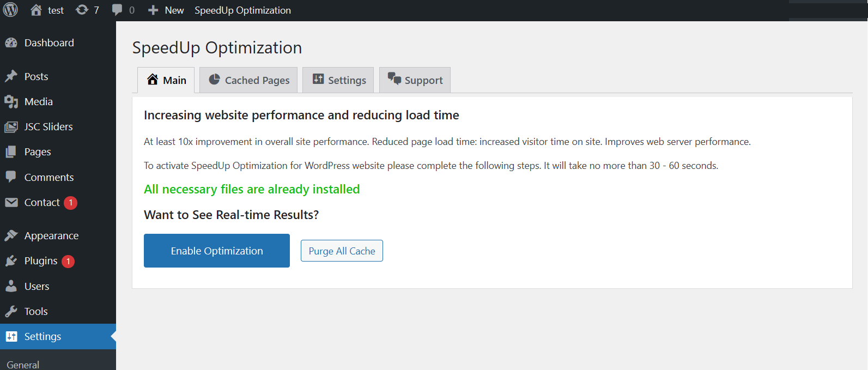Open the Tools label in sidebar
868x370 pixels.
(36, 312)
